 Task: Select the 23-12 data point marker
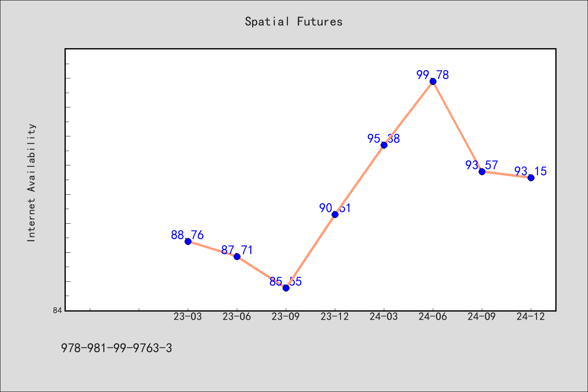(335, 214)
